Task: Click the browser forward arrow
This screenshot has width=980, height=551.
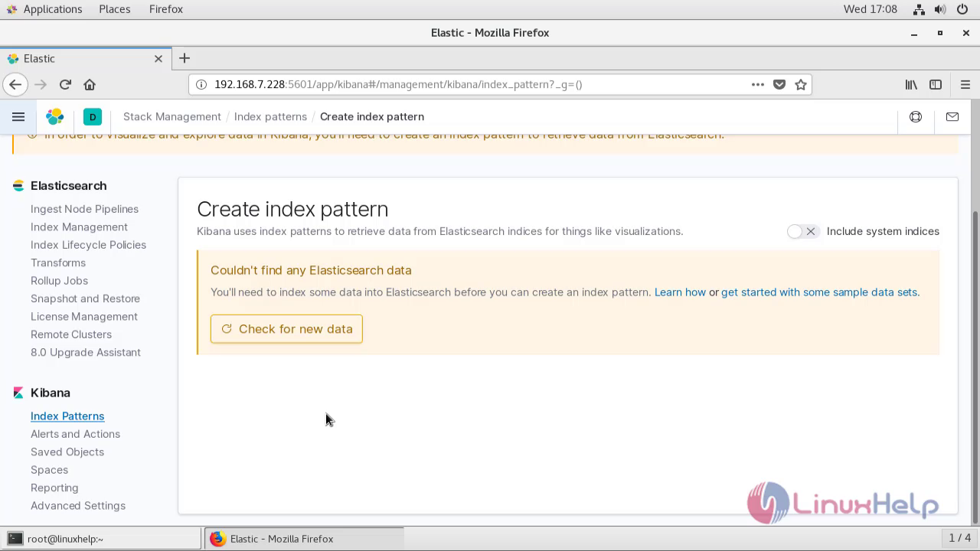Action: tap(41, 84)
